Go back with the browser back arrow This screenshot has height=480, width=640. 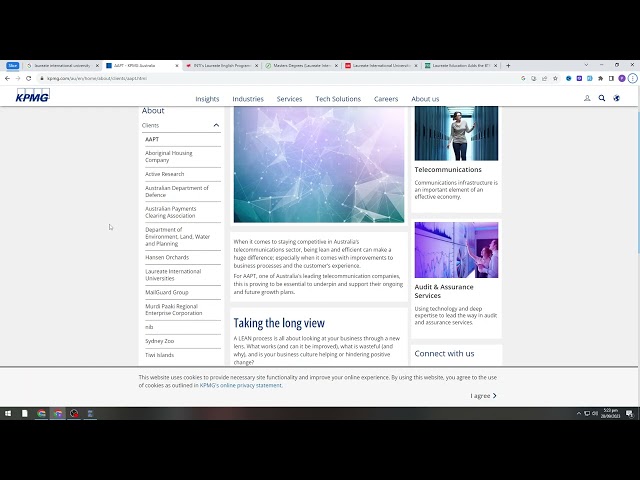(7, 78)
